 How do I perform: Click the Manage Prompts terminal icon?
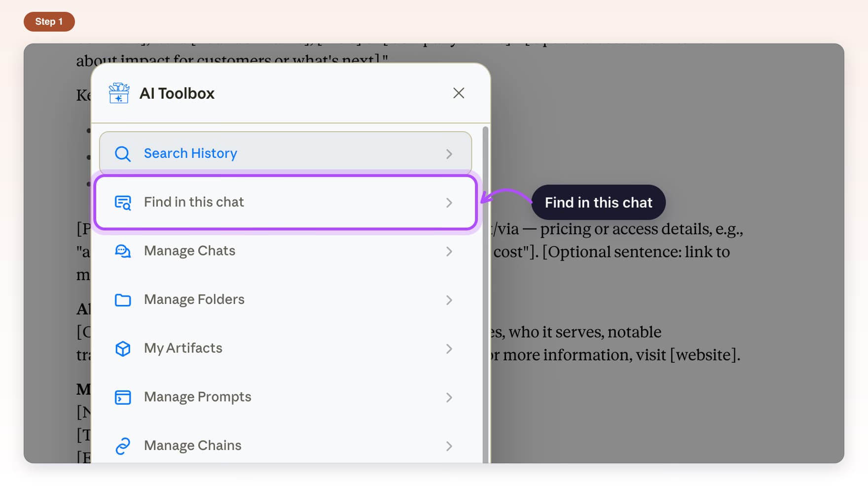(123, 397)
